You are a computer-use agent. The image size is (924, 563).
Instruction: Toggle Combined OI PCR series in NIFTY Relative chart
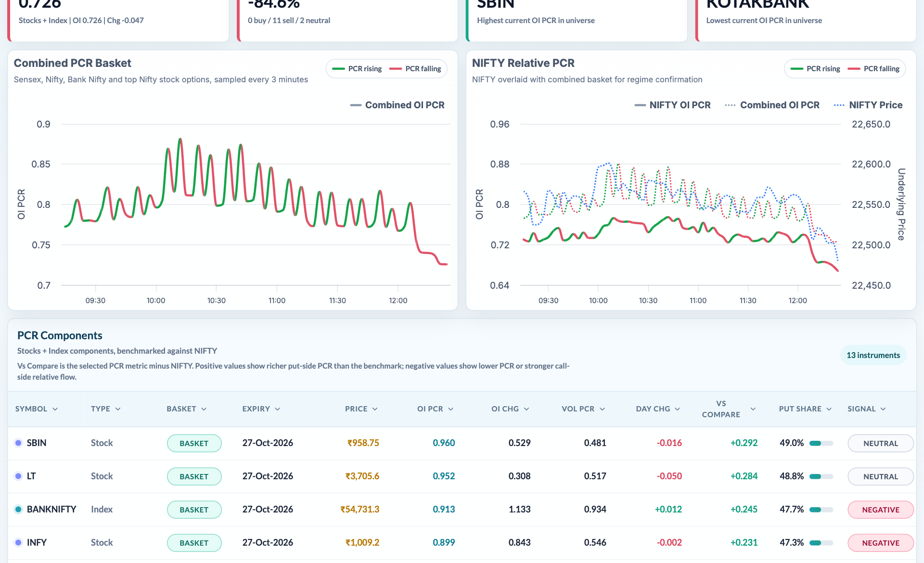point(772,105)
